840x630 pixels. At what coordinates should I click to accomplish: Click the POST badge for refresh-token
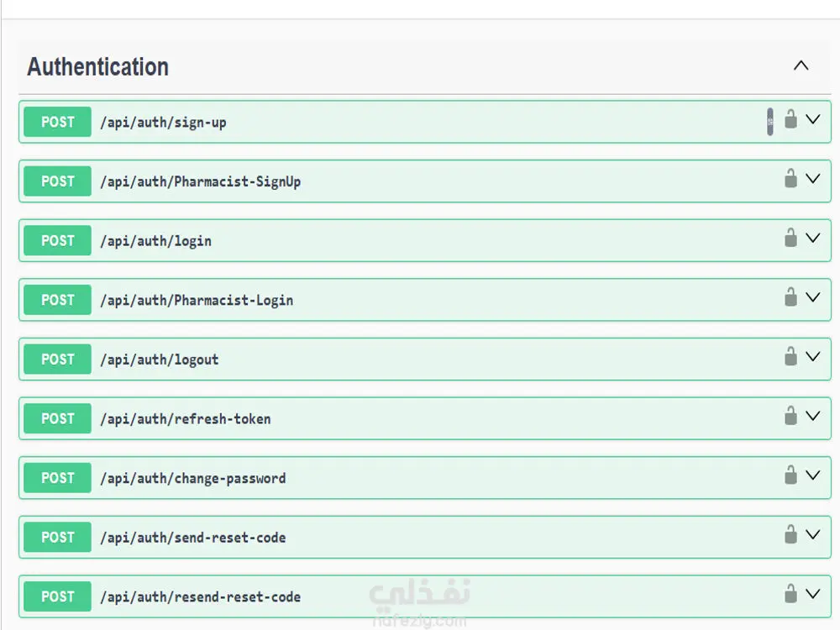pyautogui.click(x=57, y=418)
